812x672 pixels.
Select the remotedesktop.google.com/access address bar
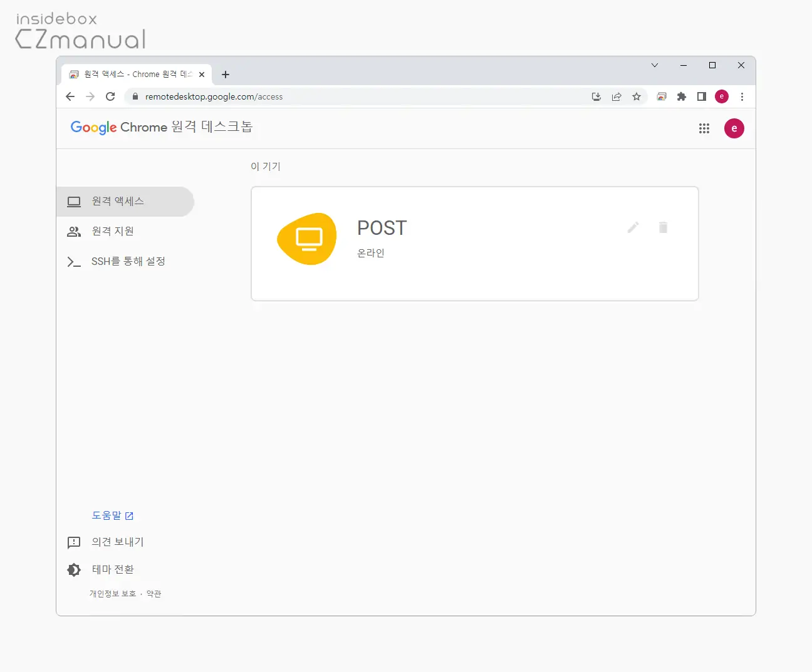click(214, 96)
